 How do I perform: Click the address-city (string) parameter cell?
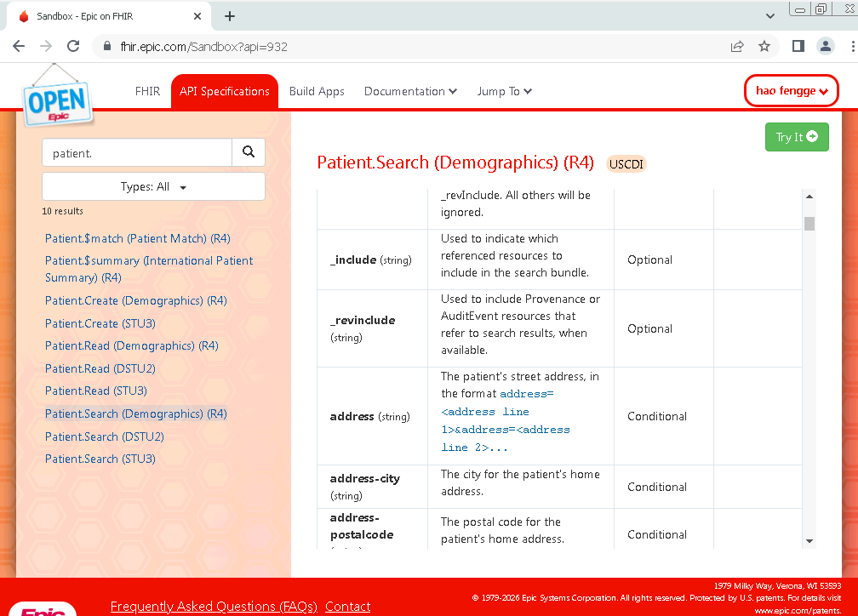[372, 487]
